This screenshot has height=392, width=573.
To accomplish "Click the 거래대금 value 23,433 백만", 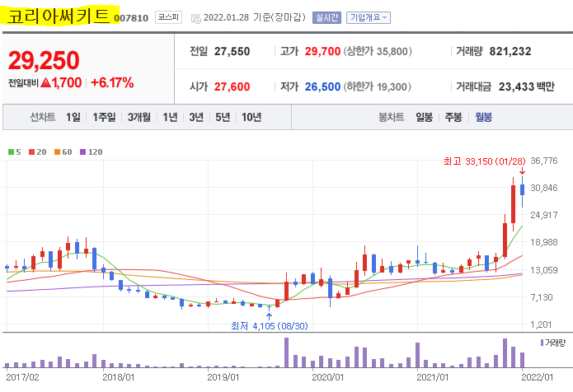I will [527, 86].
